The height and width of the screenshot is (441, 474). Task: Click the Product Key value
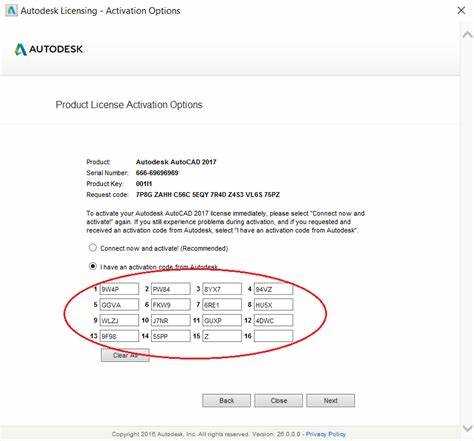[144, 184]
